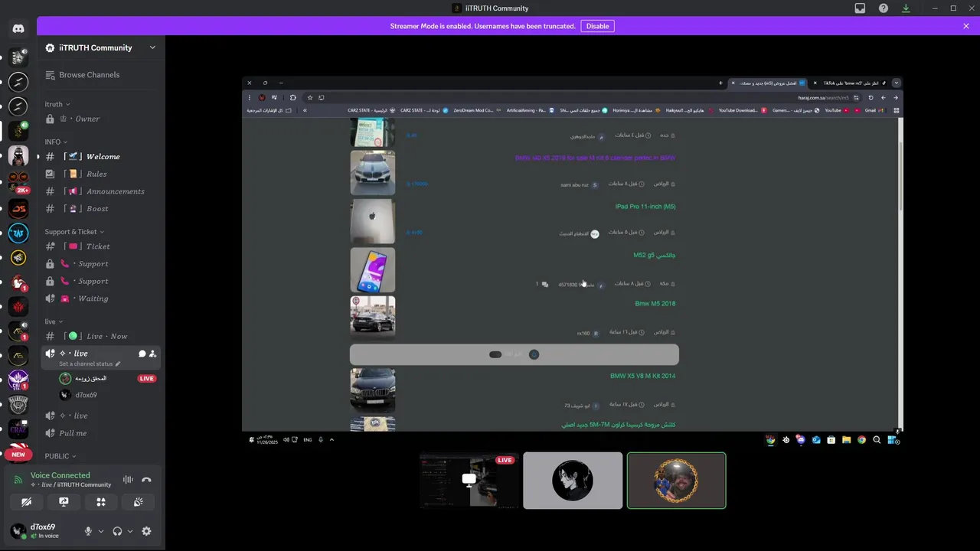Click the blue phone product thumbnail

(373, 269)
